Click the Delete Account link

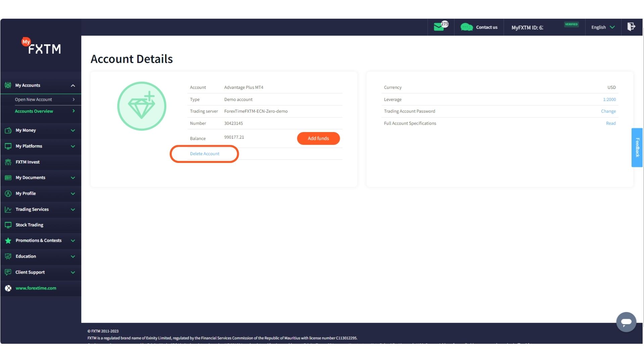[x=205, y=154]
